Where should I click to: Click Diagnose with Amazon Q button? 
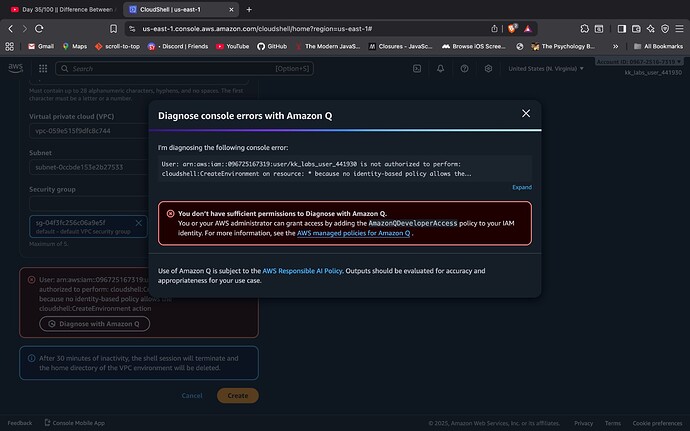pyautogui.click(x=95, y=324)
